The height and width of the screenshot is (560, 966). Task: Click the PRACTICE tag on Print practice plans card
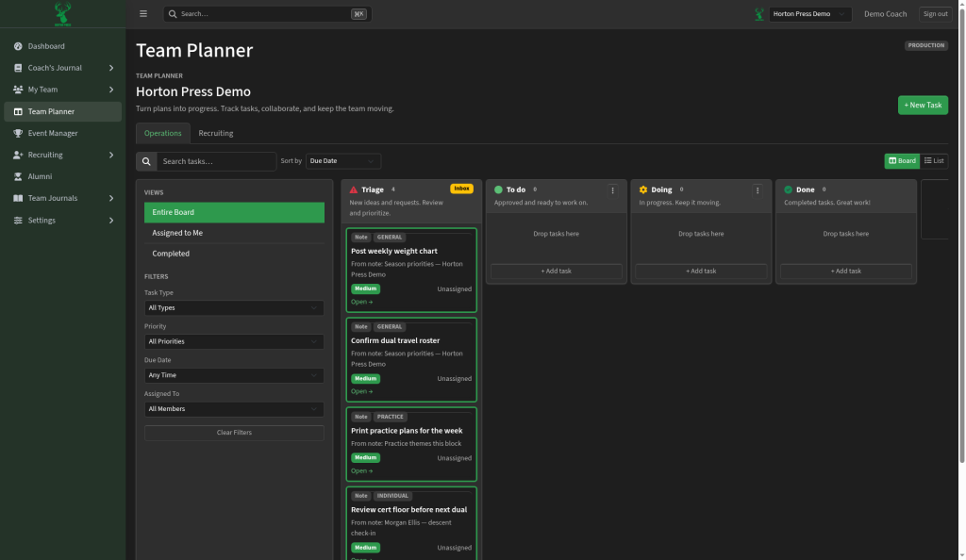[x=390, y=417]
